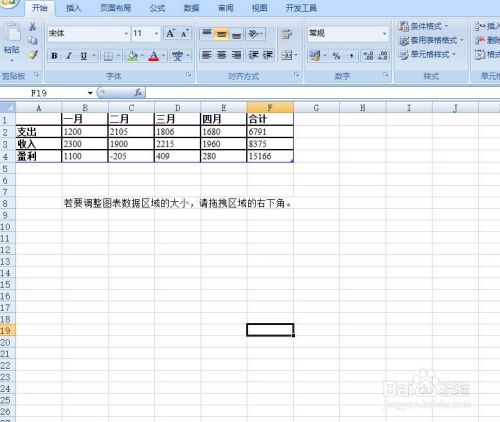This screenshot has width=500, height=422.
Task: Switch to the 插入 (Insert) tab
Action: point(74,8)
